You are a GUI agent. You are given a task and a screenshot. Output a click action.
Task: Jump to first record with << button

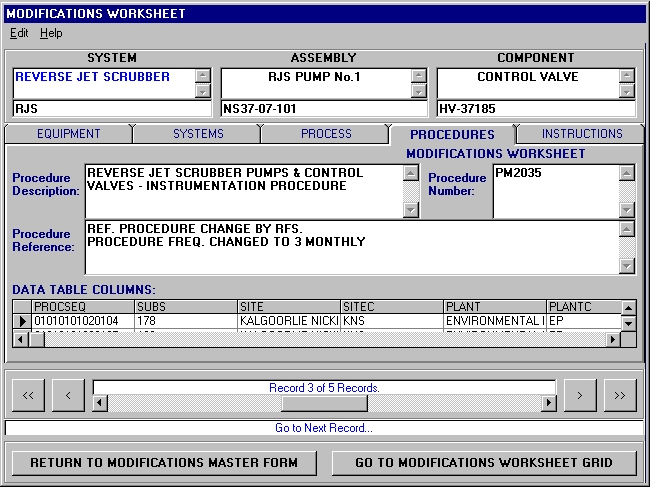pos(28,395)
